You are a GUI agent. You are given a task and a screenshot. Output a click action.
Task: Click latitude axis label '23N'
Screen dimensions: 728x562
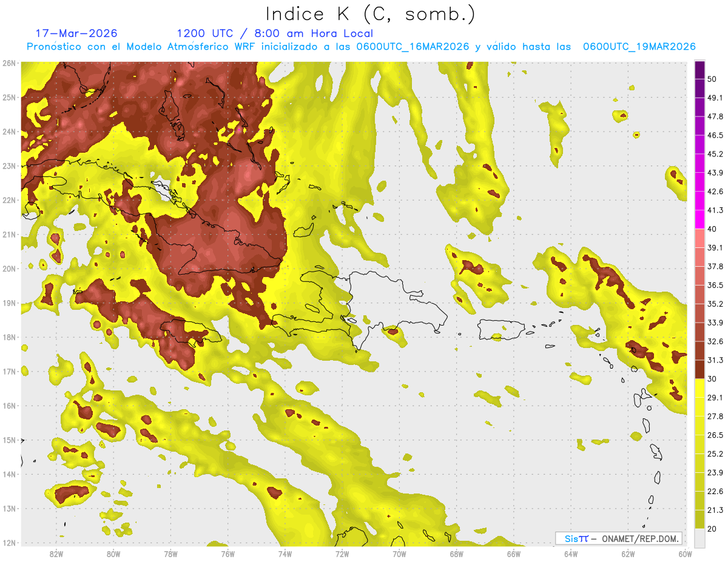[10, 166]
